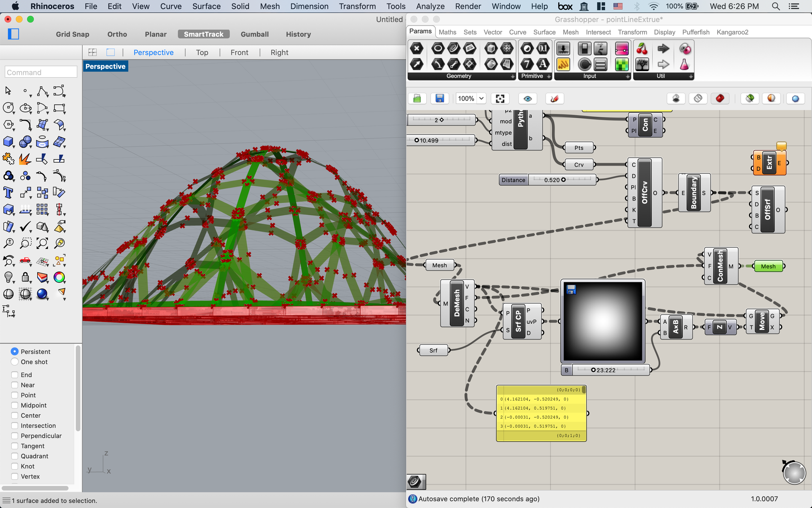Select the Box tool in Rhino sidebar
Viewport: 812px width, 508px height.
(8, 142)
